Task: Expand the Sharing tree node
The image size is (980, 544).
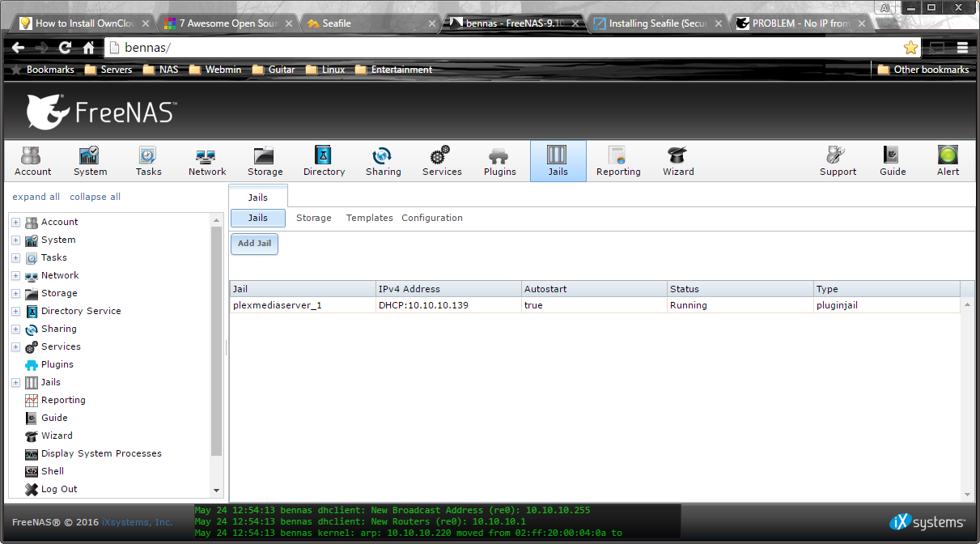Action: tap(15, 329)
